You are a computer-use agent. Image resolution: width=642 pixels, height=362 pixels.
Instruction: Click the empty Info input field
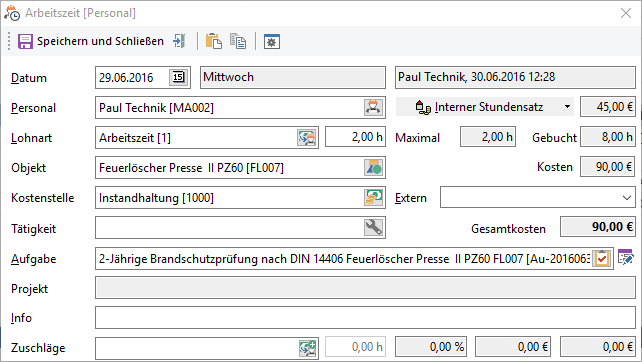(x=365, y=317)
